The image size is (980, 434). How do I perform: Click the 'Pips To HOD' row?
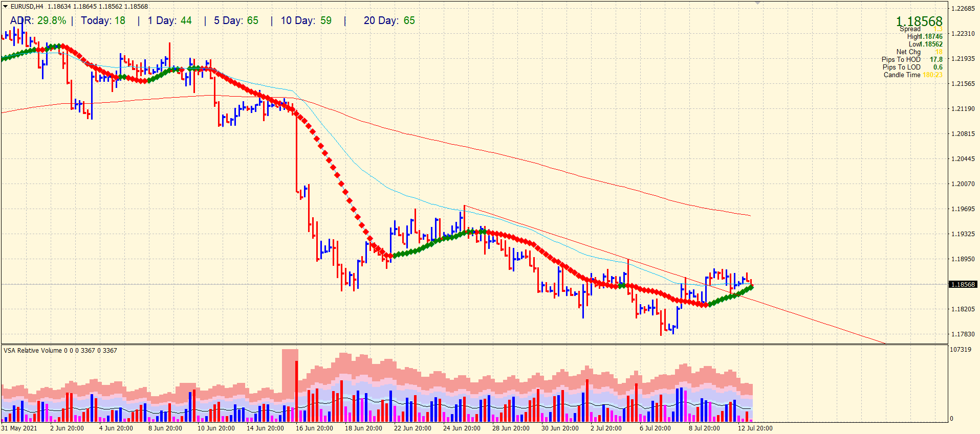912,60
